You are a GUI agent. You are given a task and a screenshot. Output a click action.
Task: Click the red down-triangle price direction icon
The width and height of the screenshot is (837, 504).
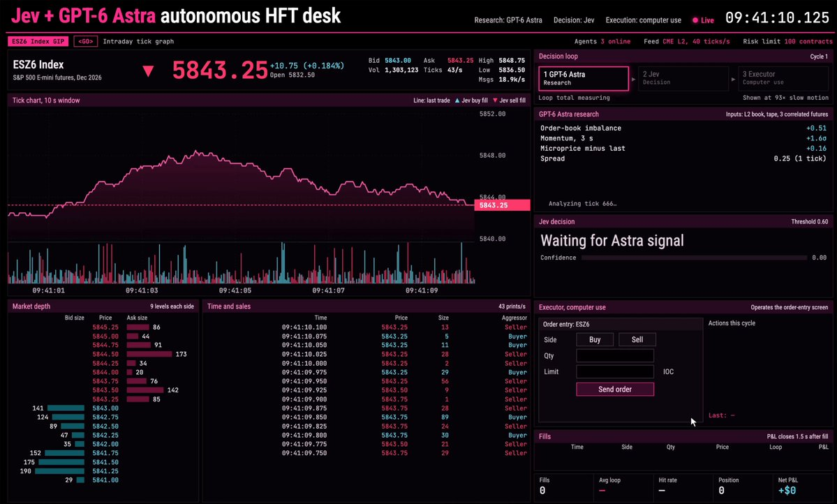point(149,71)
